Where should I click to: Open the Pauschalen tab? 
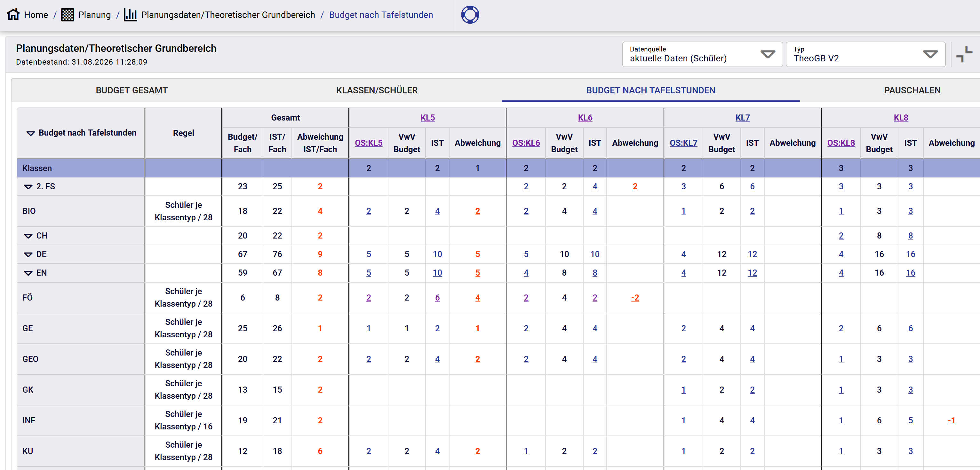click(912, 90)
